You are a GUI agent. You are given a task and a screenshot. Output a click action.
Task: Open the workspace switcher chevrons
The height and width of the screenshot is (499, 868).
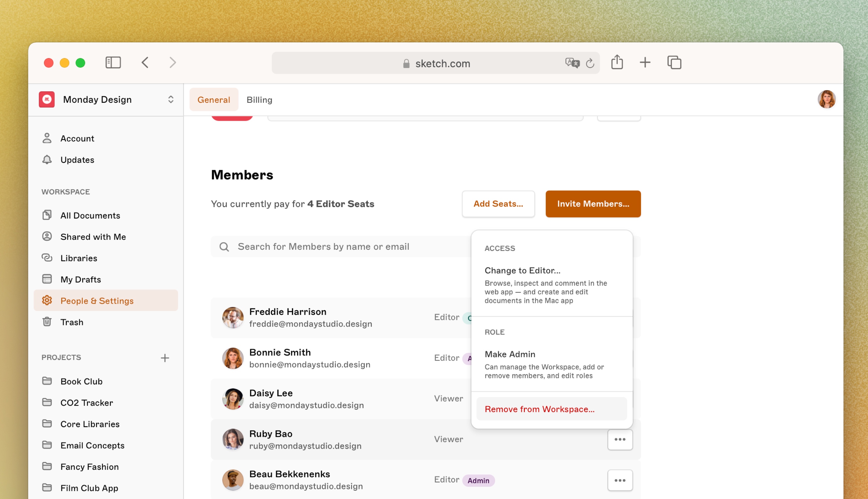pos(170,99)
